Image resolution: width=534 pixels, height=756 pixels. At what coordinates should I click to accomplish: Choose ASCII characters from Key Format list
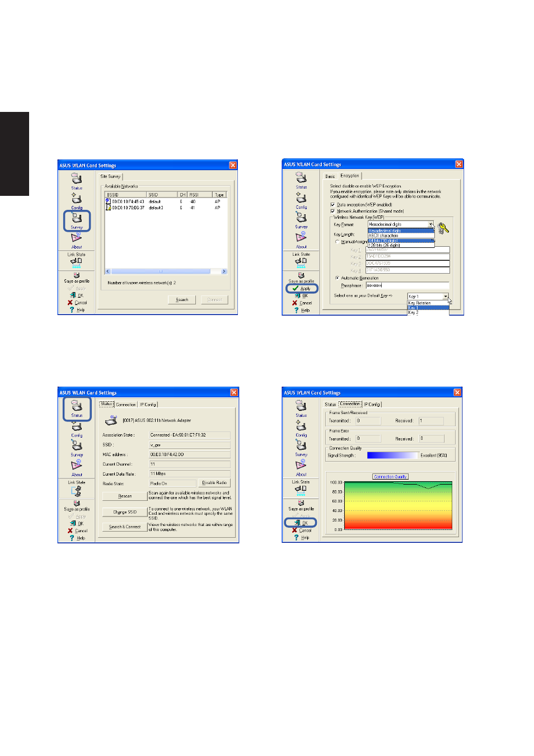pos(401,236)
